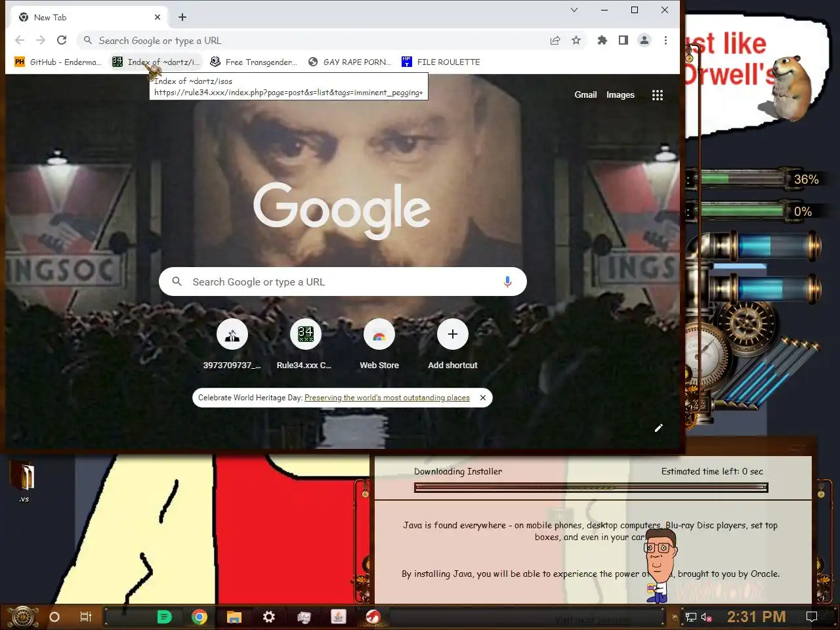Click the Customize Chrome pencil icon
The image size is (840, 630).
[x=659, y=428]
